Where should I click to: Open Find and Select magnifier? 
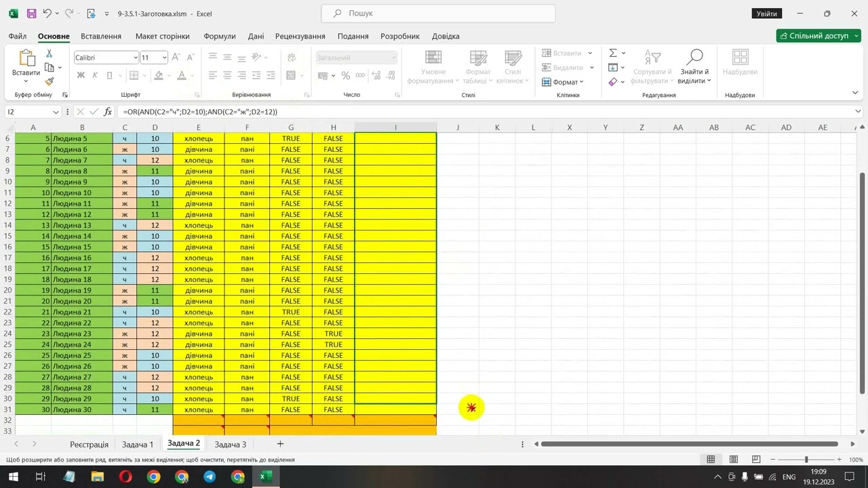[x=694, y=57]
